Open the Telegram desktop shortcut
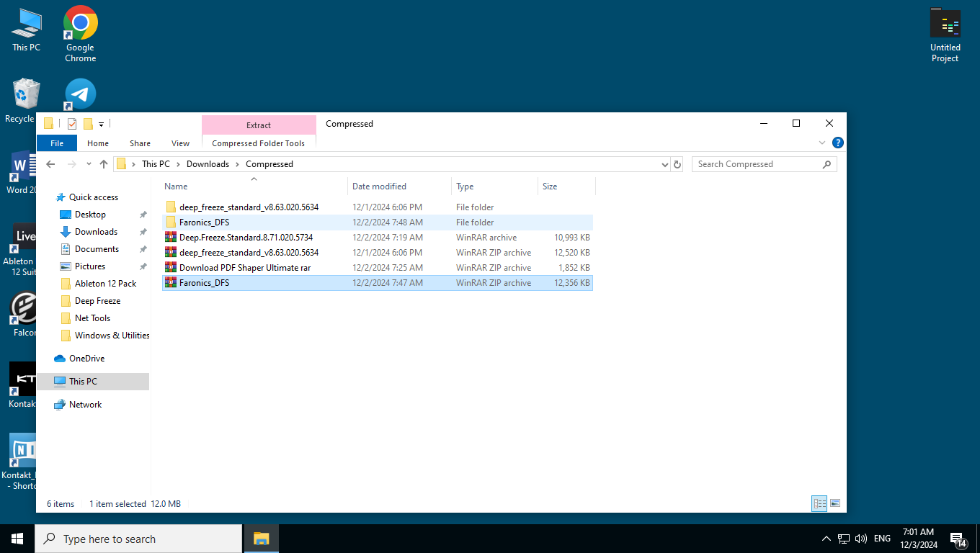 point(81,94)
